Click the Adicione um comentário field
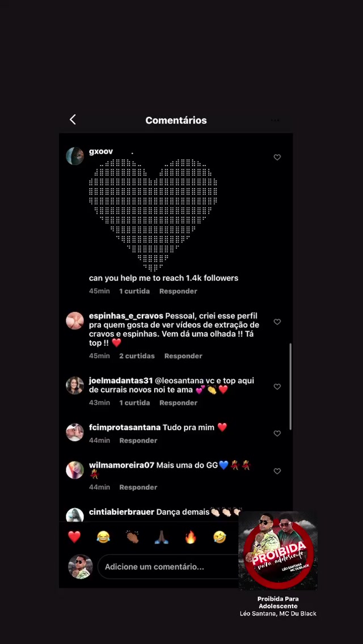The height and width of the screenshot is (644, 363). (168, 567)
